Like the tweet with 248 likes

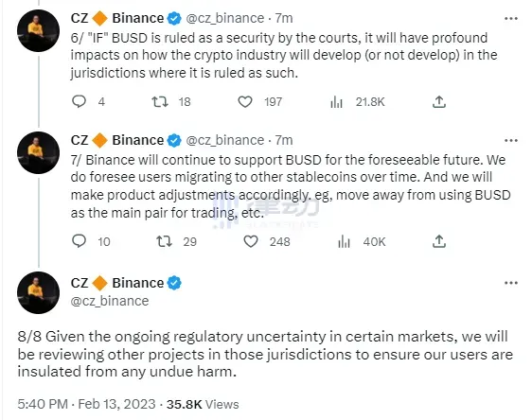click(x=251, y=241)
